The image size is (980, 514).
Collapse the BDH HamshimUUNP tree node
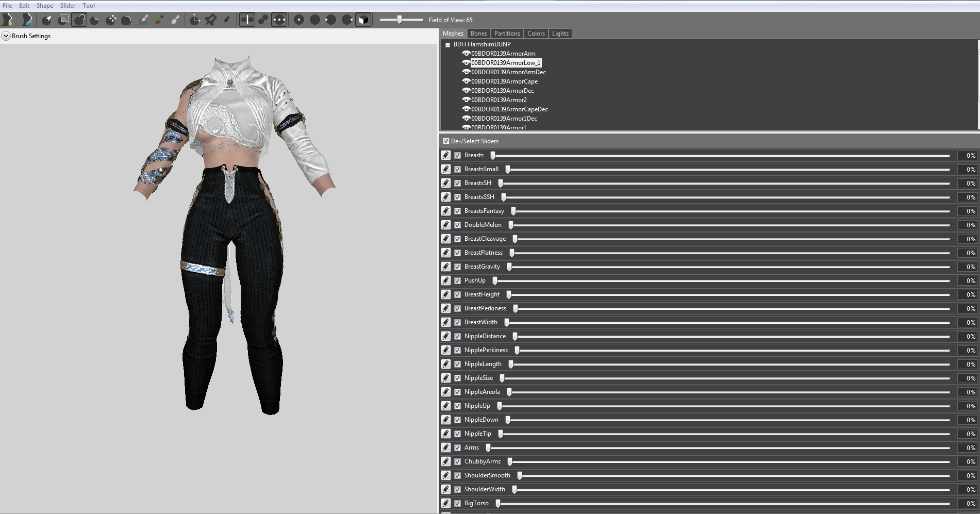(x=447, y=45)
